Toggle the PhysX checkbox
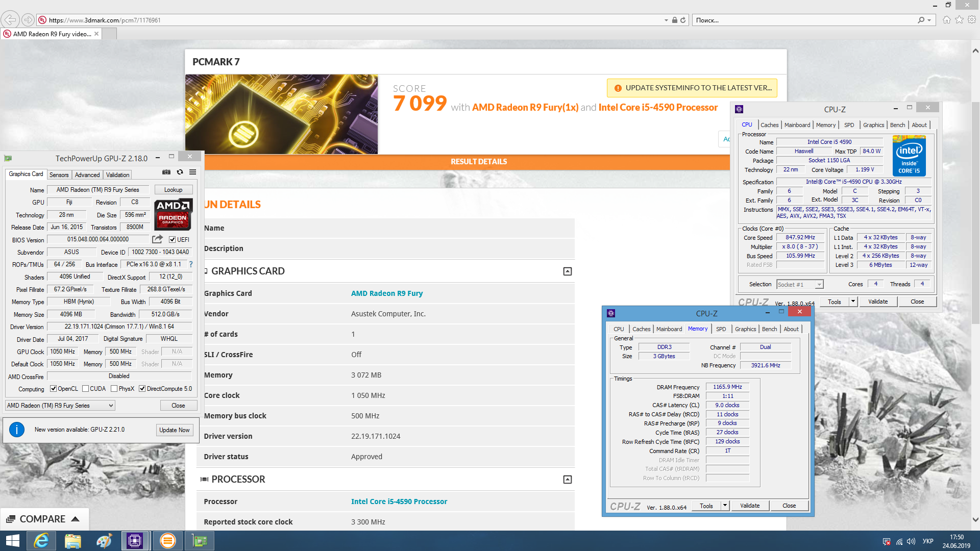This screenshot has width=980, height=551. (114, 389)
